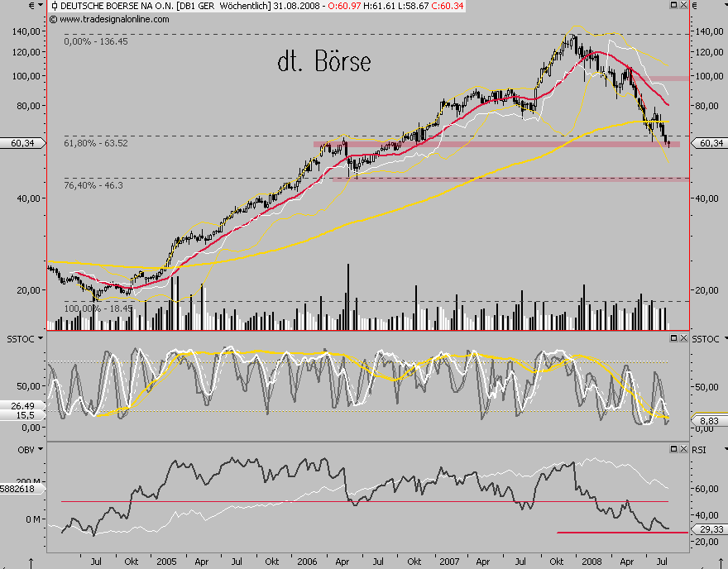Maximize the main price chart panel

click(674, 5)
